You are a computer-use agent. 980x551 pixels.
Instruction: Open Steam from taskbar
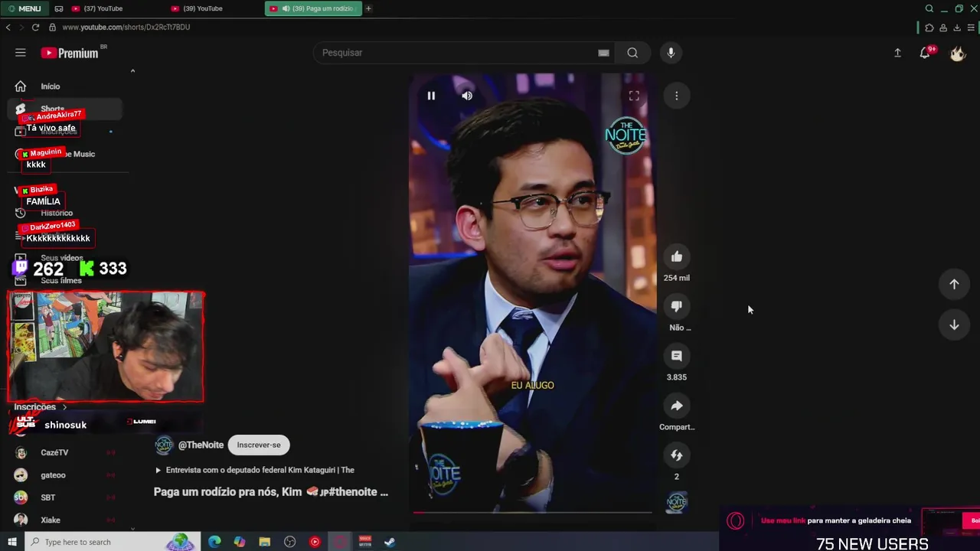pos(390,542)
